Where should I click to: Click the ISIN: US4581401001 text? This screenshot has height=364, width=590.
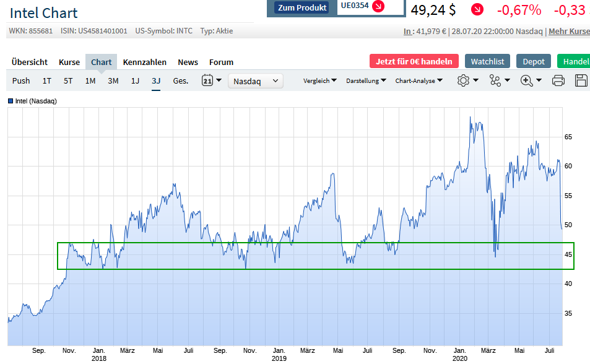click(93, 31)
